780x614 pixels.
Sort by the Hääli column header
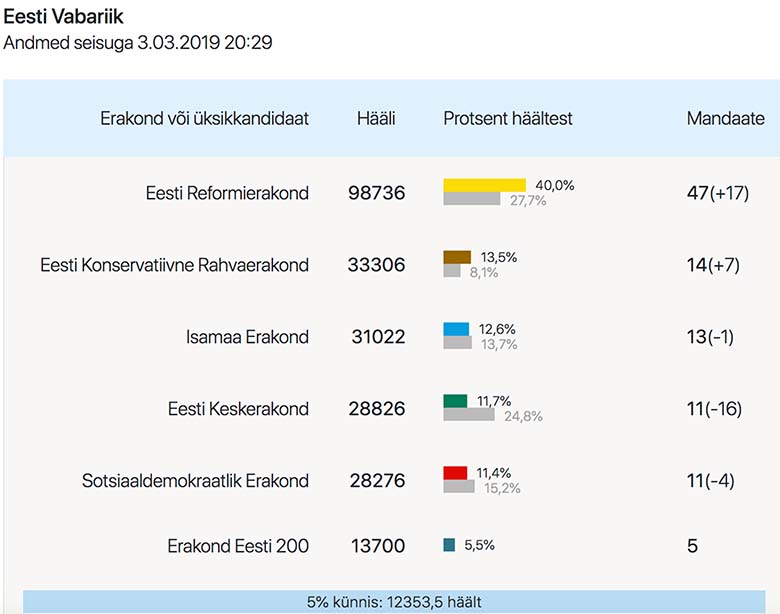tap(376, 118)
